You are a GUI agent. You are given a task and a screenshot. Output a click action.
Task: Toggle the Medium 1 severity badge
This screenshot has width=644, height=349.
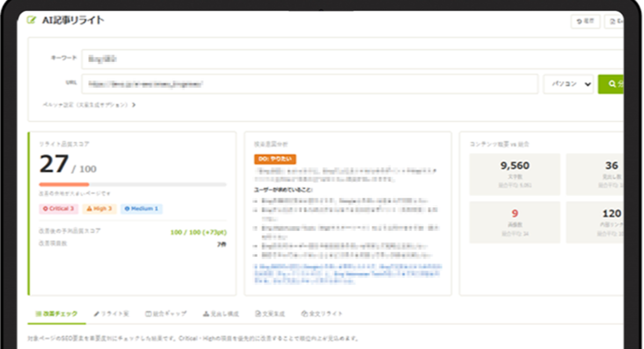click(142, 208)
